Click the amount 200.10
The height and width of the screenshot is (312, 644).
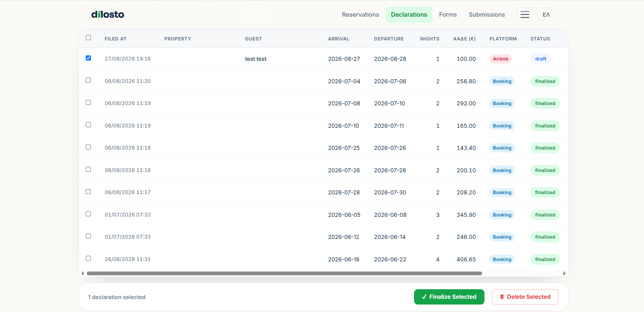(x=466, y=170)
